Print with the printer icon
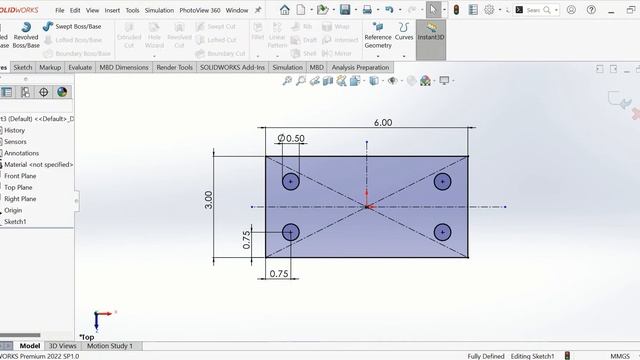 tap(367, 10)
